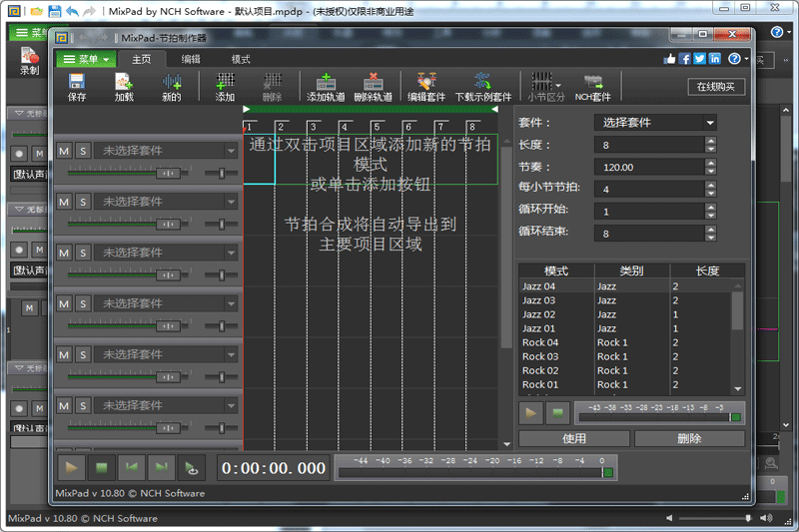Go to end with the skip-forward transport button
The height and width of the screenshot is (532, 799).
pos(162,468)
